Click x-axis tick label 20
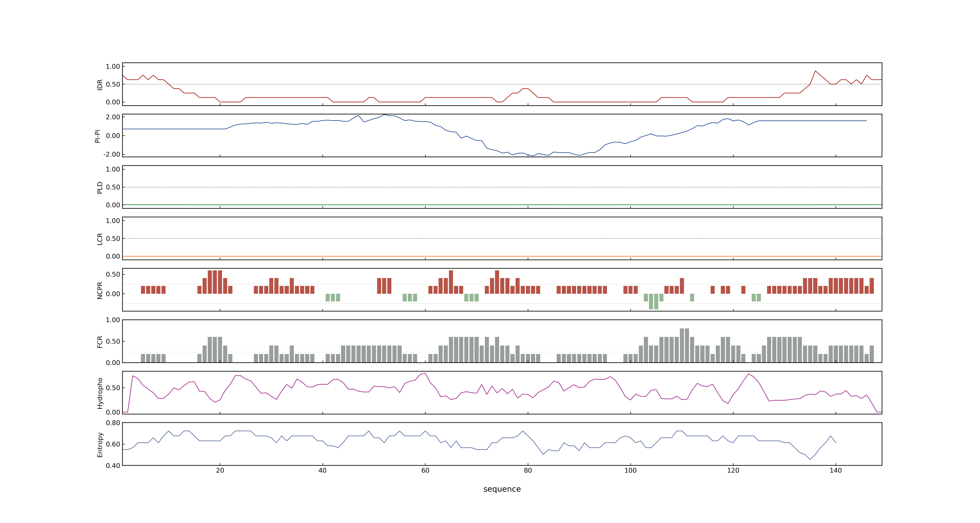The width and height of the screenshot is (980, 523). (x=220, y=470)
